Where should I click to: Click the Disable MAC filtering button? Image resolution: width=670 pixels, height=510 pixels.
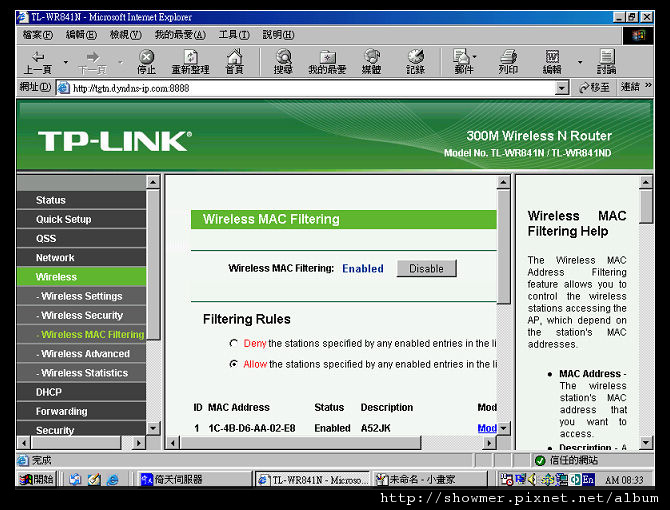(x=426, y=268)
